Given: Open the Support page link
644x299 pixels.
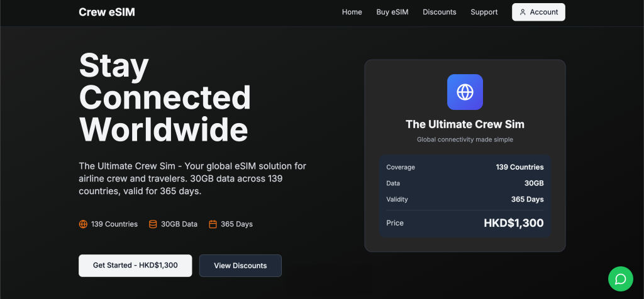Looking at the screenshot, I should point(484,12).
